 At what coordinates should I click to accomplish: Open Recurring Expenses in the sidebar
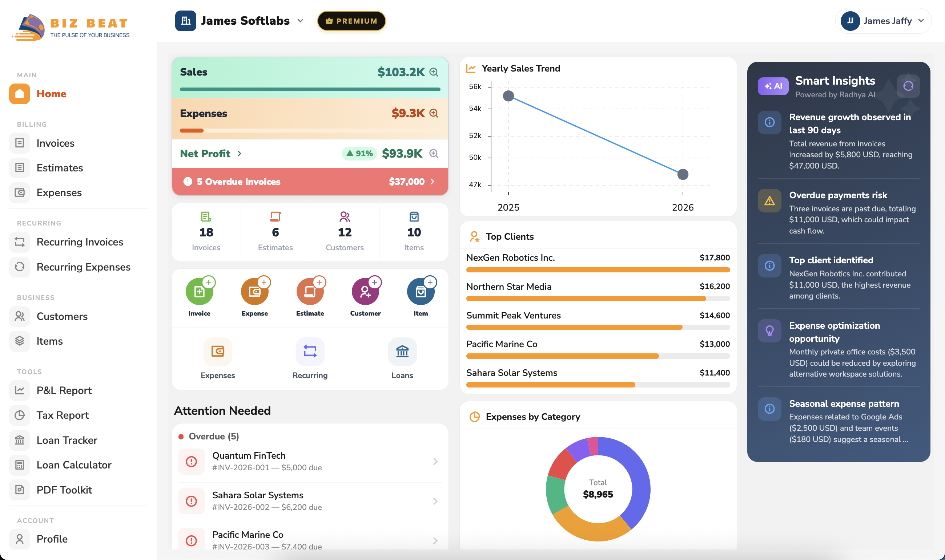[84, 267]
